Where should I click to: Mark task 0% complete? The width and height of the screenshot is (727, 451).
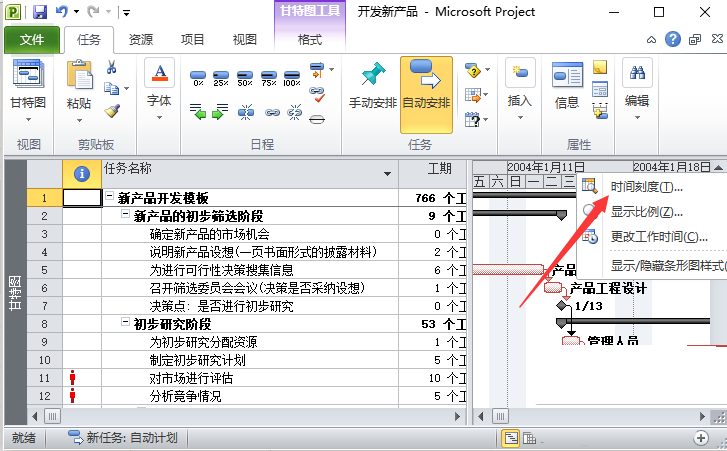coord(198,78)
